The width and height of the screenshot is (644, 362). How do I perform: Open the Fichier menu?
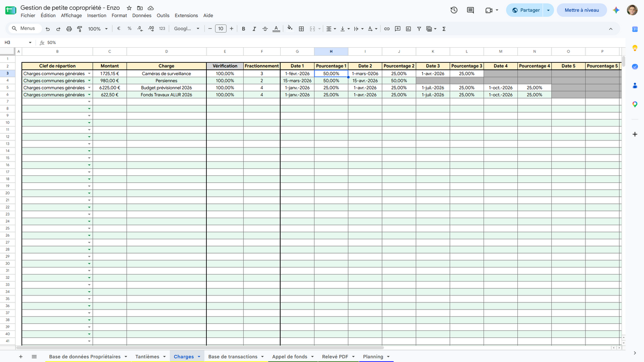(x=28, y=16)
